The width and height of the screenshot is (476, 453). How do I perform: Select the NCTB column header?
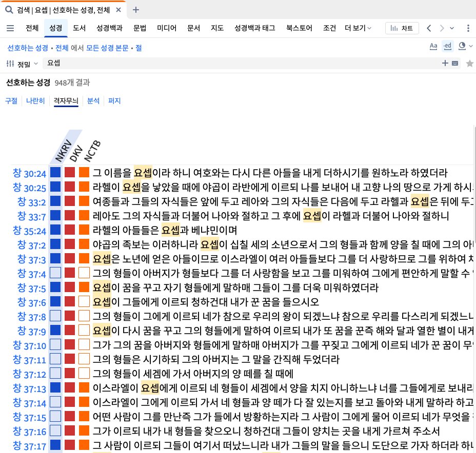pyautogui.click(x=92, y=151)
